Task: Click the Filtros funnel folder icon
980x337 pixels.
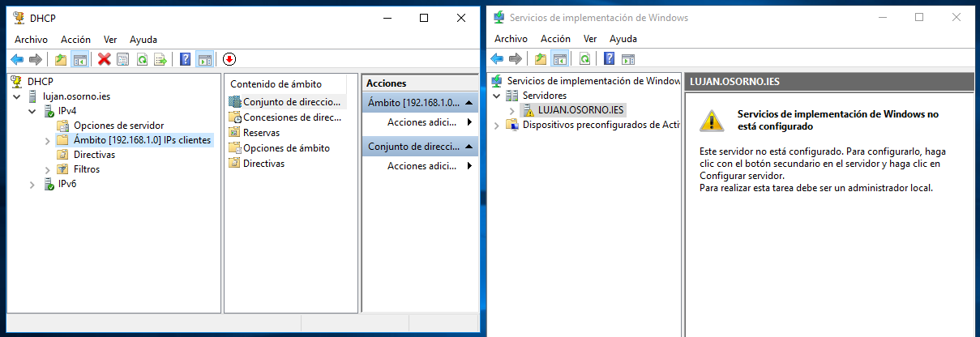Action: 63,169
